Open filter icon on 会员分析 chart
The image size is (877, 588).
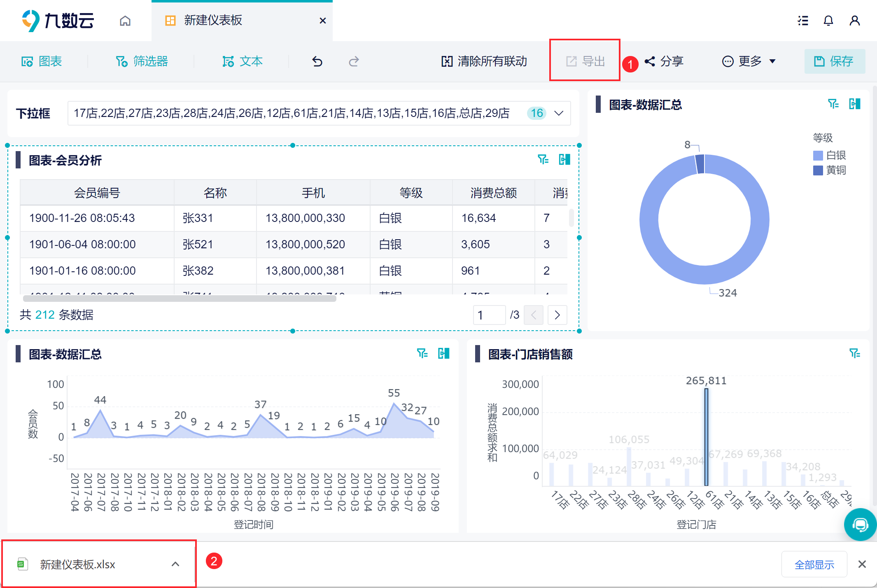pos(543,159)
